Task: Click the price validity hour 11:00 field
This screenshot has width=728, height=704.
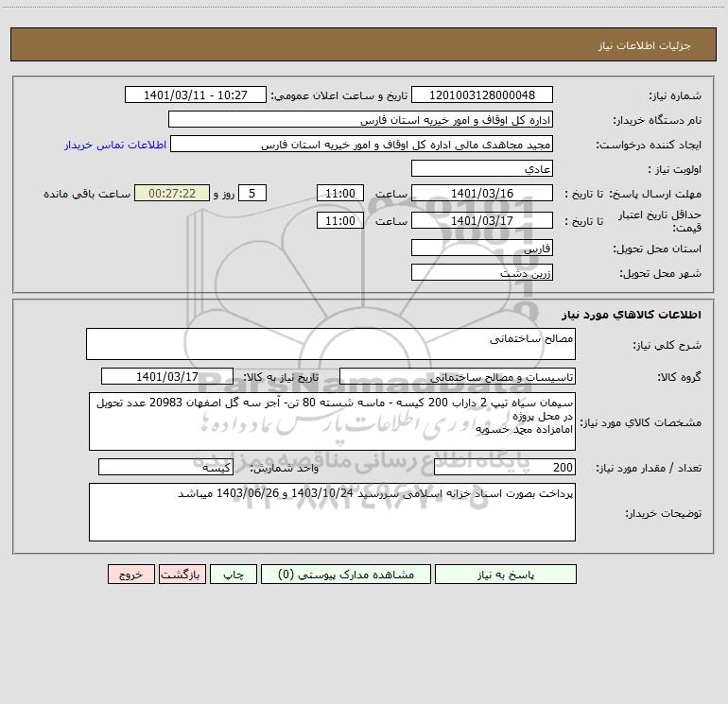Action: click(339, 220)
